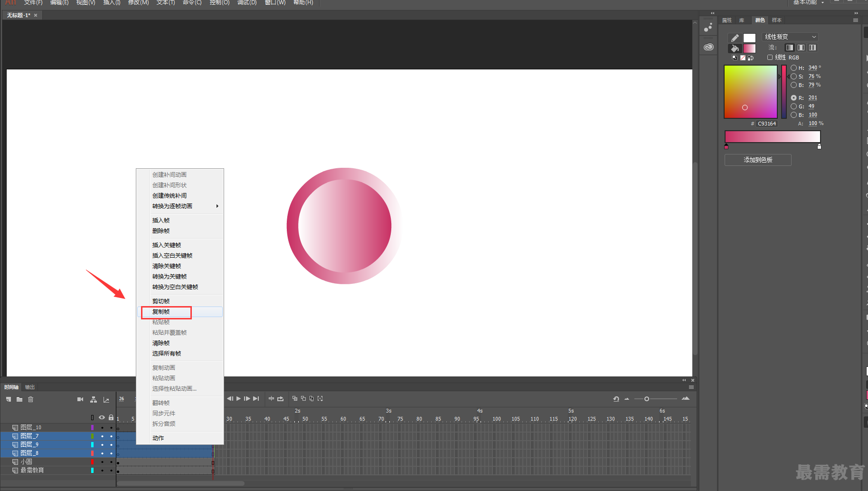Viewport: 868px width, 491px height.
Task: Enable Onion Skin icon
Action: tap(295, 398)
